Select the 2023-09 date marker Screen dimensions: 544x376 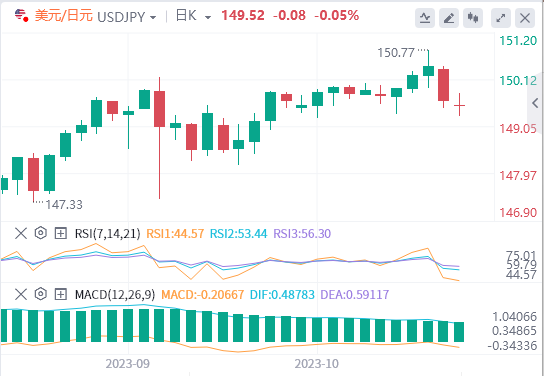[x=128, y=364]
